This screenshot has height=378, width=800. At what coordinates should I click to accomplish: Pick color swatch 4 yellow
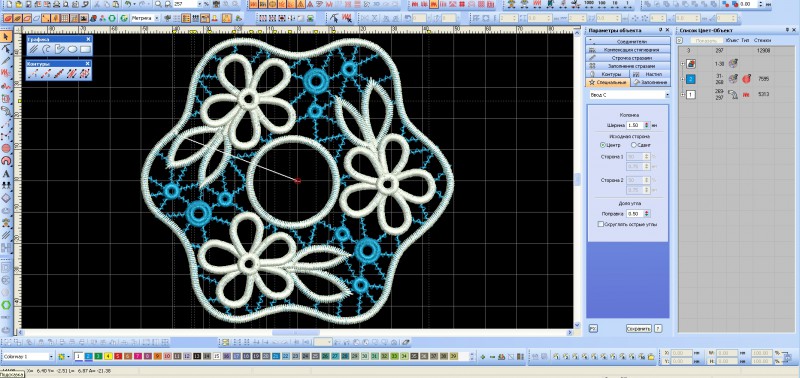pos(108,356)
